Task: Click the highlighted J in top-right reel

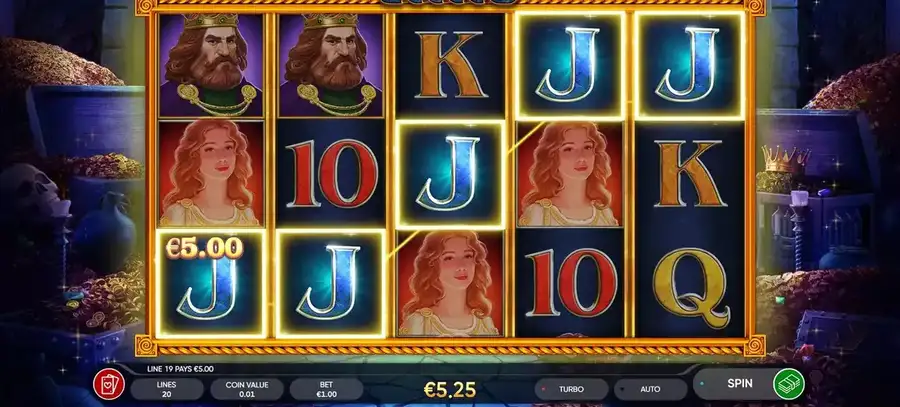Action: click(689, 64)
